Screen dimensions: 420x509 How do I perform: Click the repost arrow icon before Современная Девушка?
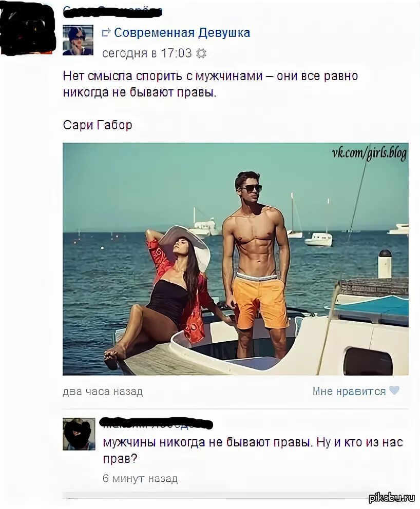106,32
